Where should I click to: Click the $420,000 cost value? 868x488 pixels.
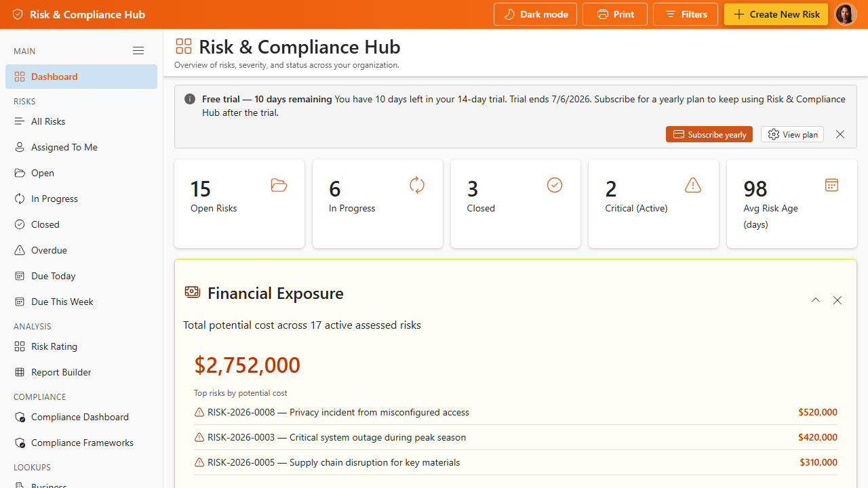click(x=818, y=437)
